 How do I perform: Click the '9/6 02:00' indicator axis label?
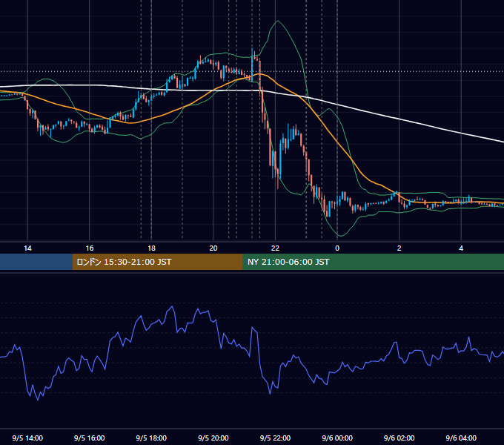pos(399,438)
